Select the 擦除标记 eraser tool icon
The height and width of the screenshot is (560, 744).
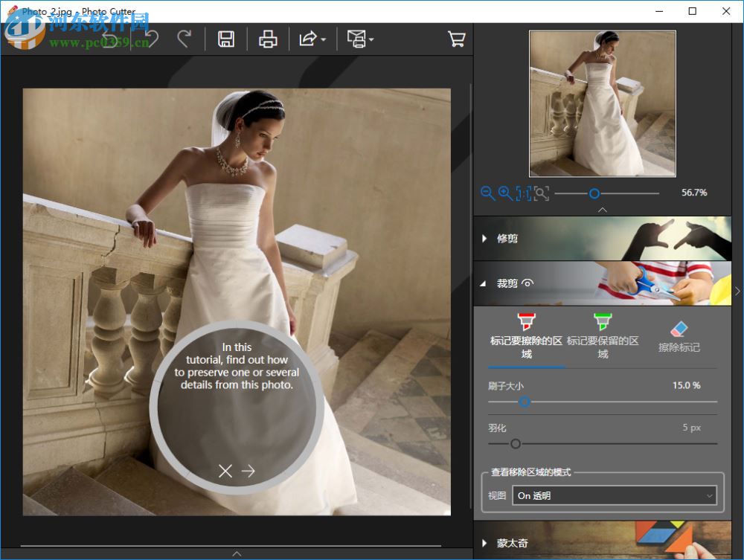679,335
